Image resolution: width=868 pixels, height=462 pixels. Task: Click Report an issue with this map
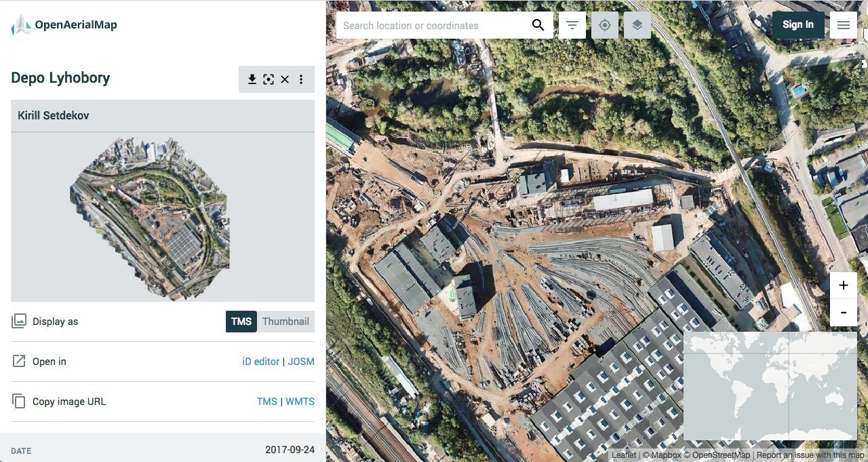(810, 455)
